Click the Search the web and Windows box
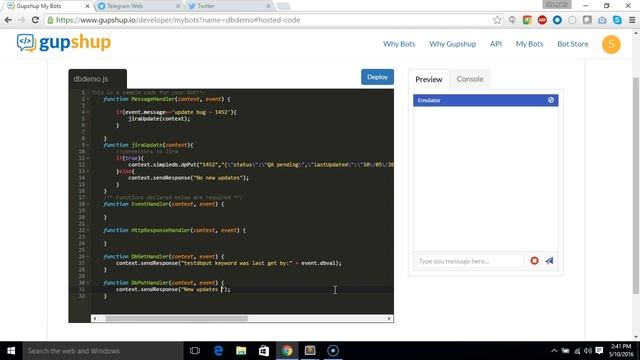This screenshot has width=640, height=360. pos(102,351)
